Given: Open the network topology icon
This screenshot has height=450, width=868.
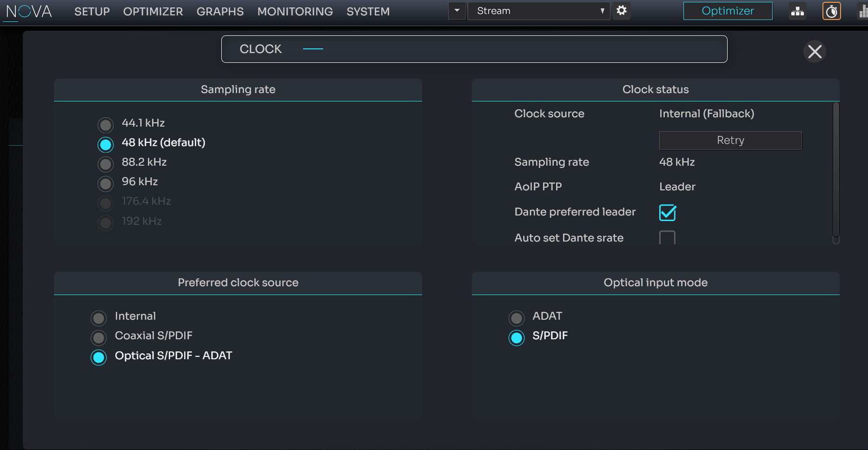Looking at the screenshot, I should (797, 11).
